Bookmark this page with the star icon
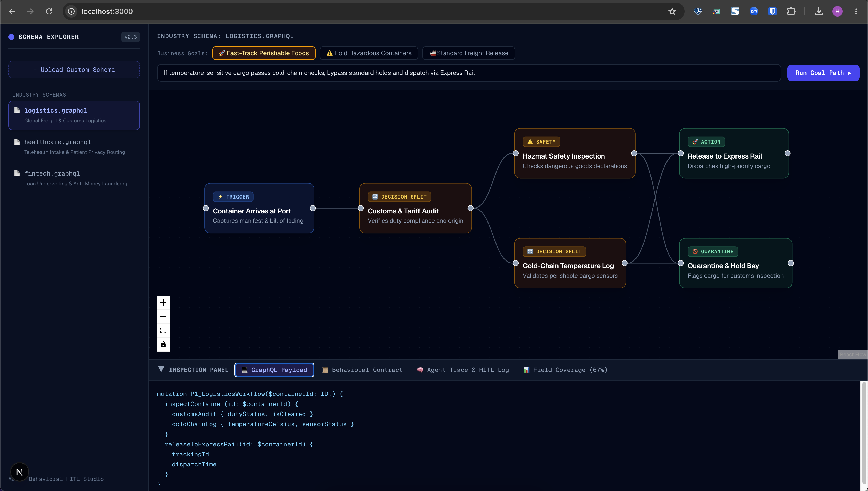 672,11
